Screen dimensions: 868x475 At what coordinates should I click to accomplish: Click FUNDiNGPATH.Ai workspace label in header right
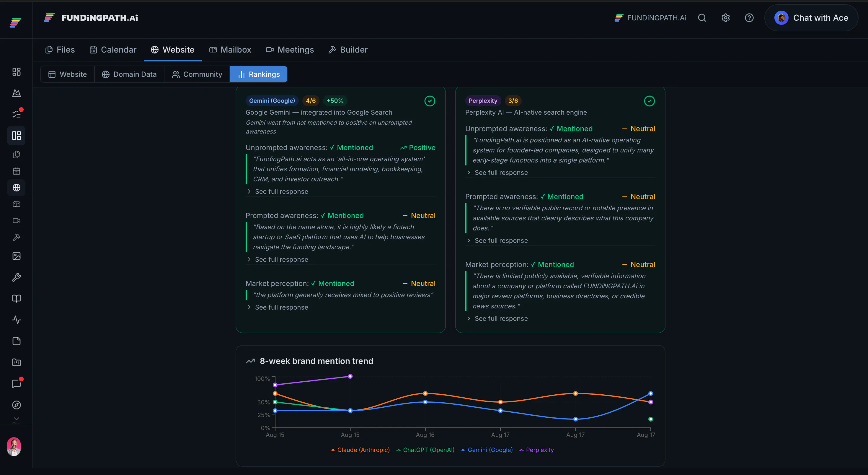click(650, 18)
